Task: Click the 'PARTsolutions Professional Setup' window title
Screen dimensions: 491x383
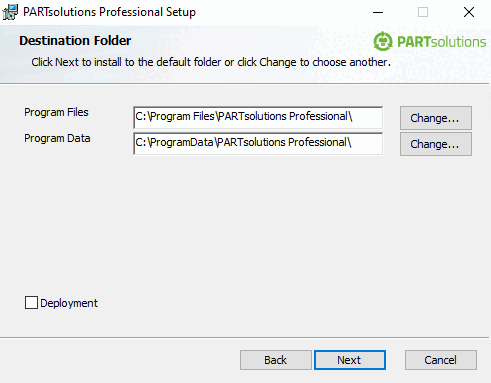Action: [x=109, y=12]
